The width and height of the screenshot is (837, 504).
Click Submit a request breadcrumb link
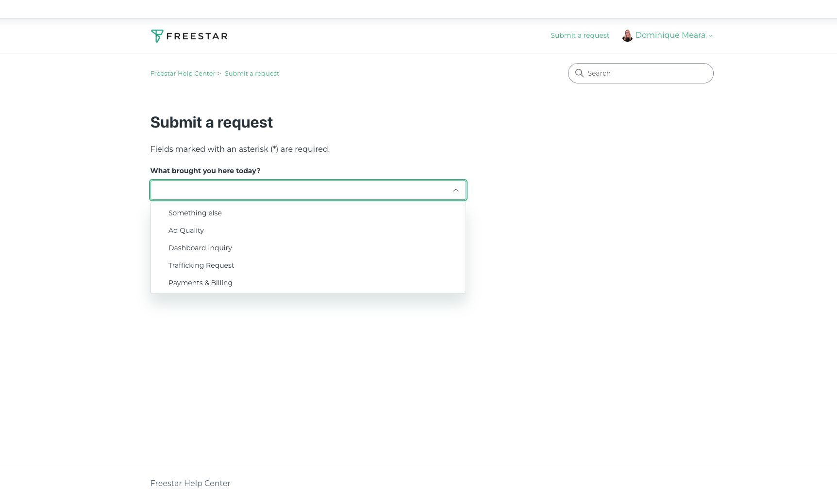[x=251, y=74]
